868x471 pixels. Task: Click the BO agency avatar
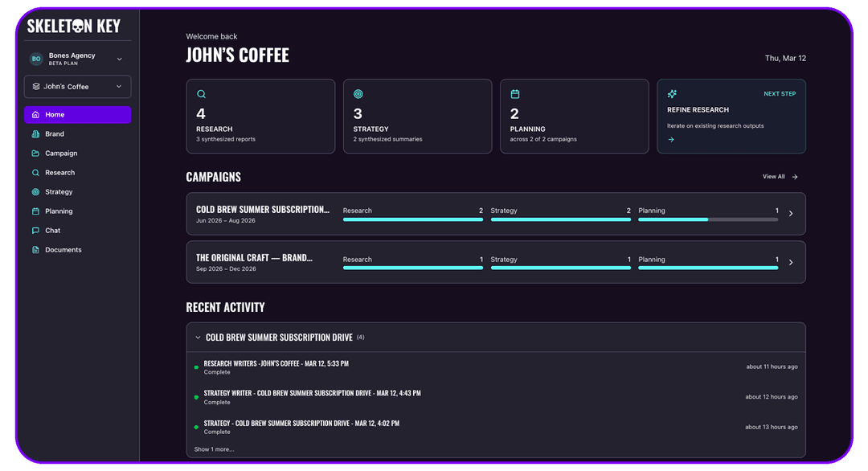(x=36, y=59)
